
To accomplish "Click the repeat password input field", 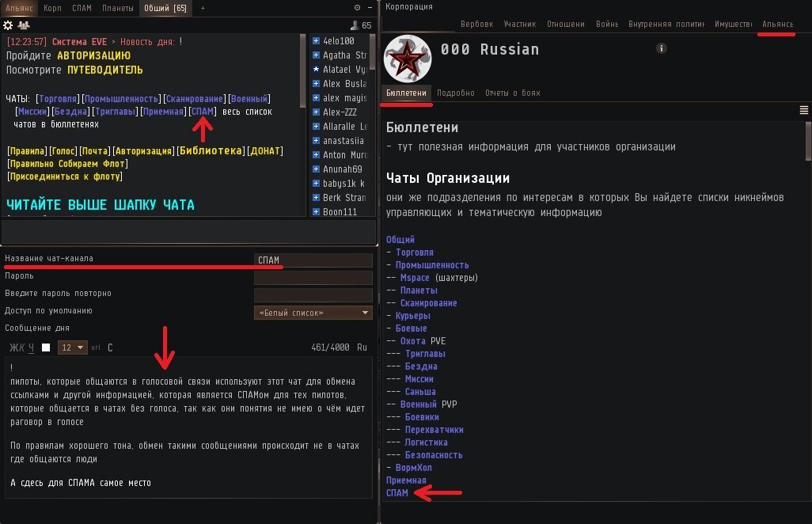I will point(313,295).
